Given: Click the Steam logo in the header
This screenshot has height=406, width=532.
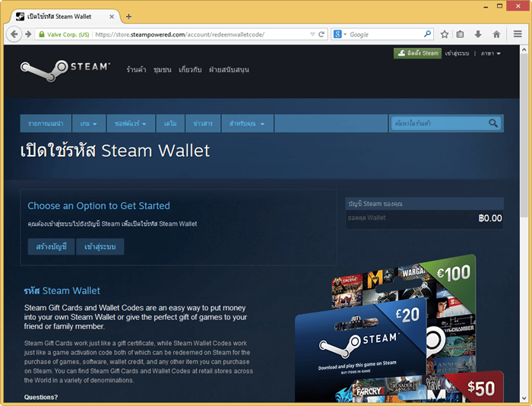Looking at the screenshot, I should 65,70.
